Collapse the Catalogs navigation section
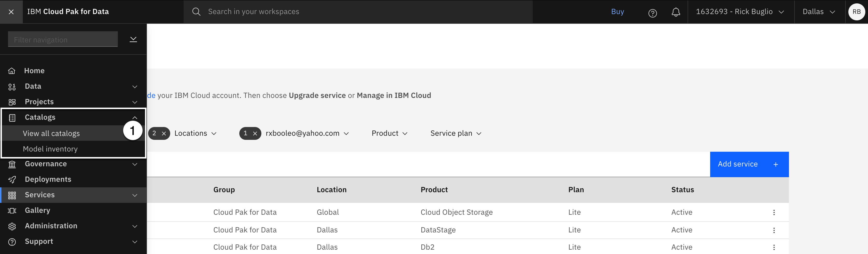Viewport: 868px width, 254px height. tap(135, 118)
